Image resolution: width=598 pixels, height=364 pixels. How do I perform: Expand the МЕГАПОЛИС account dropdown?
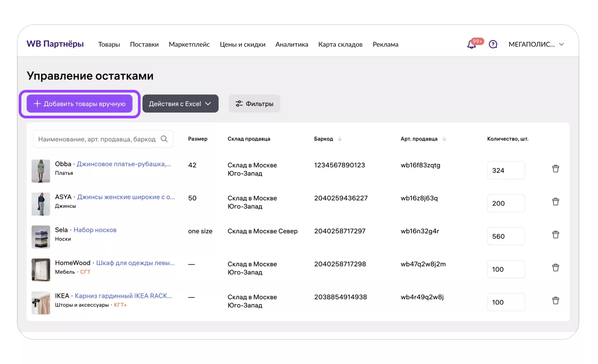pyautogui.click(x=536, y=44)
